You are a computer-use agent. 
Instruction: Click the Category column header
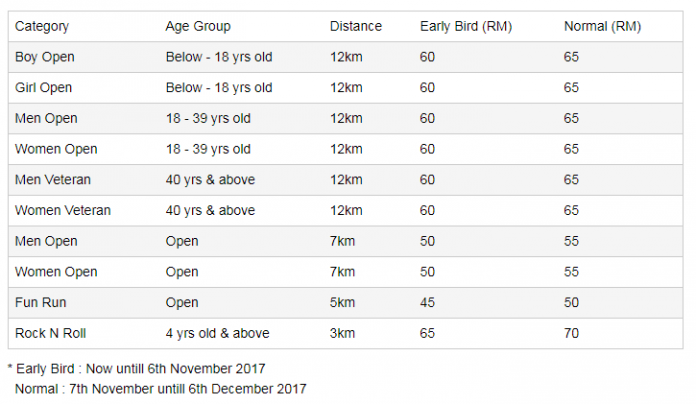tap(42, 27)
